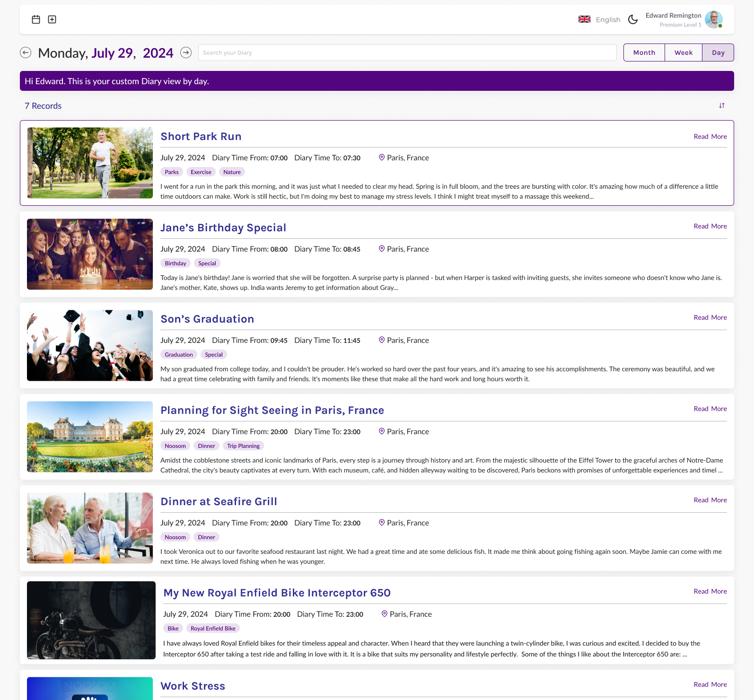Toggle dark mode with the moon icon
This screenshot has width=754, height=700.
coord(632,19)
